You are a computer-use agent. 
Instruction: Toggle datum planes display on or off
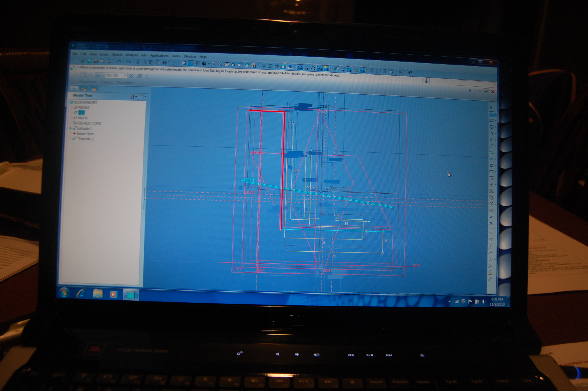point(300,67)
